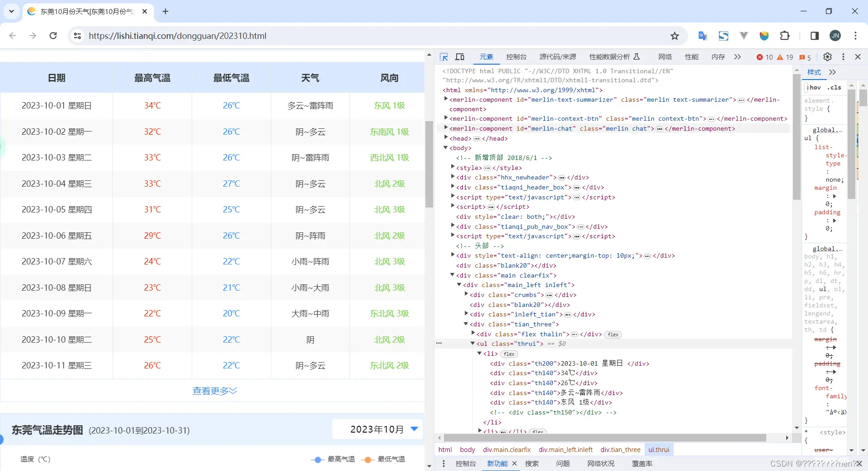Viewport: 868px width, 471px height.
Task: Open the 2023年10月 month dropdown
Action: pos(377,429)
